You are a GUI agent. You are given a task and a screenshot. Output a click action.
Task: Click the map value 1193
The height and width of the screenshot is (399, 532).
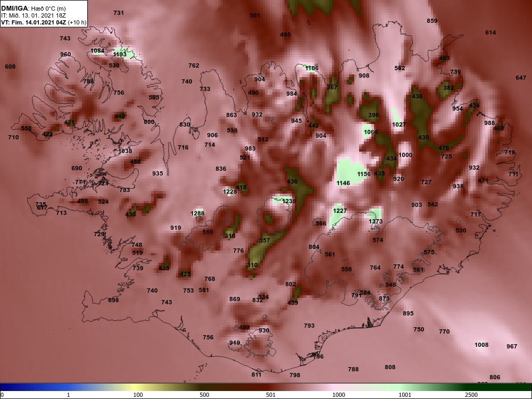(x=120, y=54)
